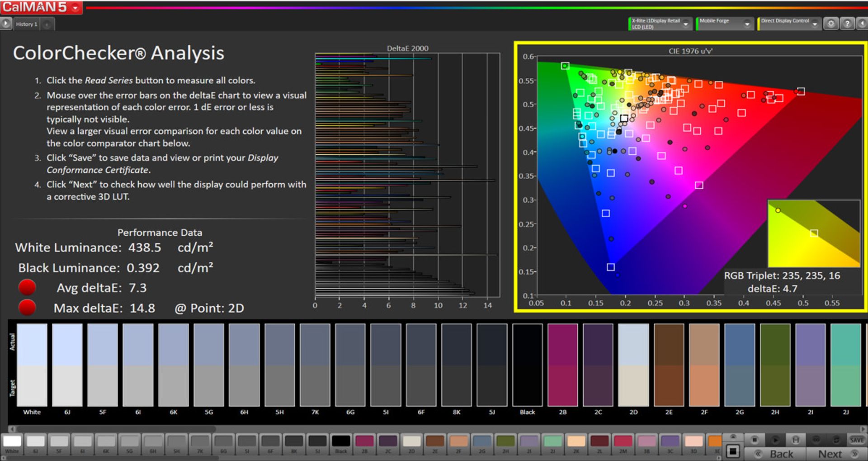Select the 2M red swatch in bottom strip

(x=623, y=444)
